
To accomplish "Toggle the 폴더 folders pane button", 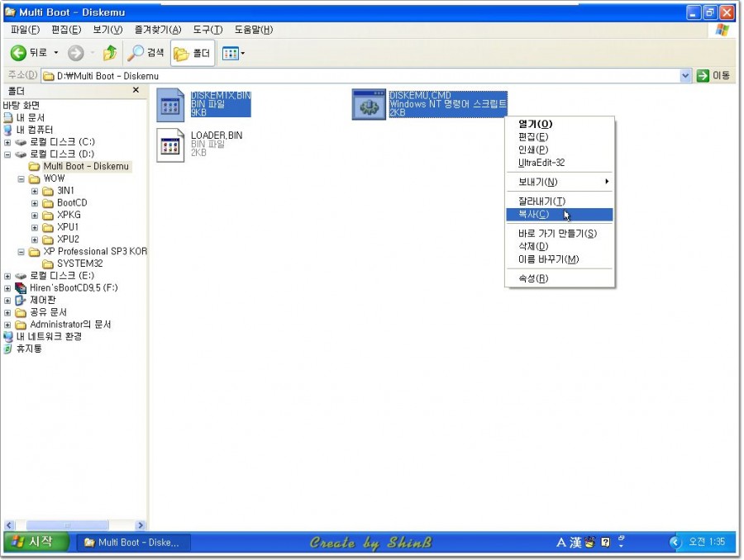I will click(192, 53).
